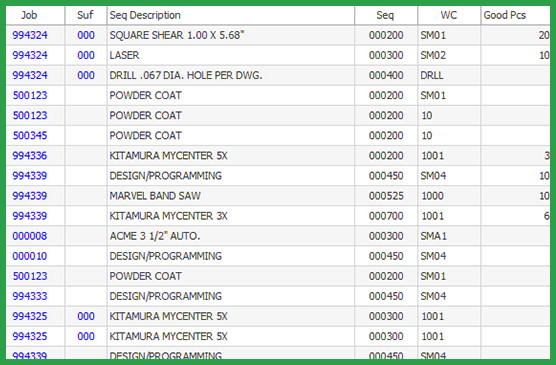The height and width of the screenshot is (365, 556).
Task: Open job 994339 in the MARVEL BAND SAW row
Action: click(x=30, y=196)
